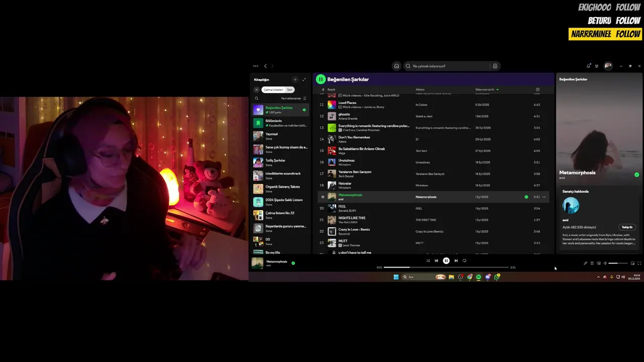This screenshot has width=644, height=362.
Task: Sort tracks by the Albüm column
Action: coord(420,89)
